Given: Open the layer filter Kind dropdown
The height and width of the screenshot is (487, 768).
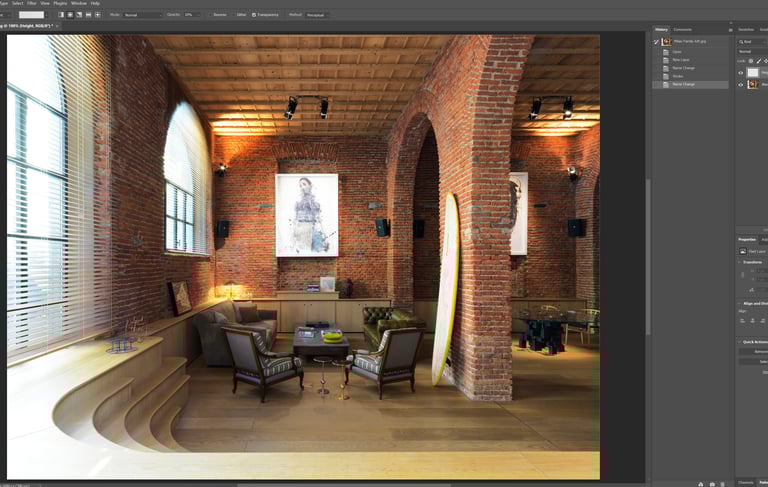Looking at the screenshot, I should [x=753, y=42].
